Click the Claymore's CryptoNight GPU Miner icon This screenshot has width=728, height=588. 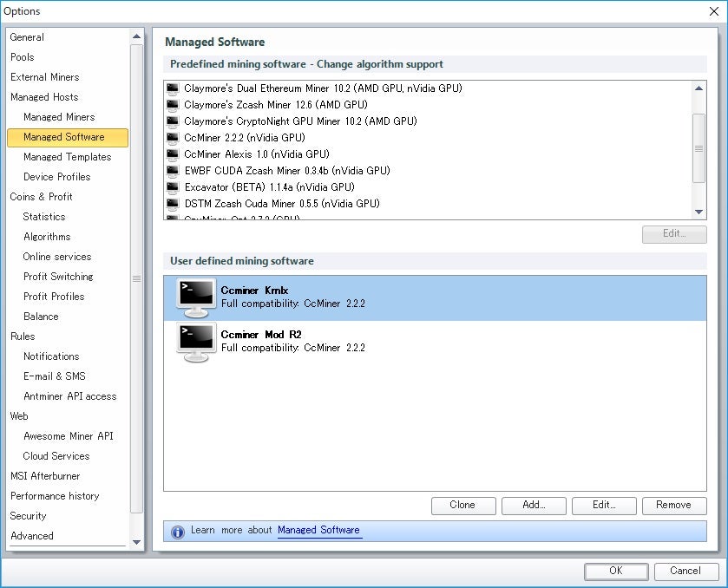[x=173, y=121]
